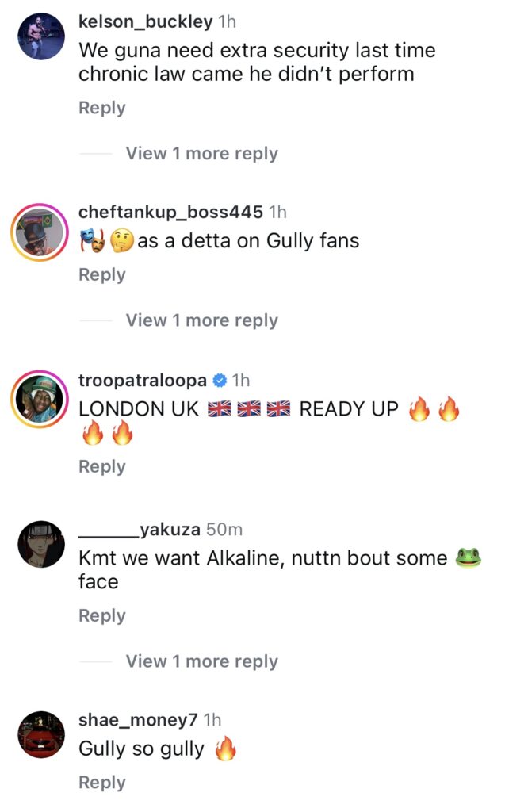Tap the yakuza user's anime avatar
The width and height of the screenshot is (505, 812).
41,544
